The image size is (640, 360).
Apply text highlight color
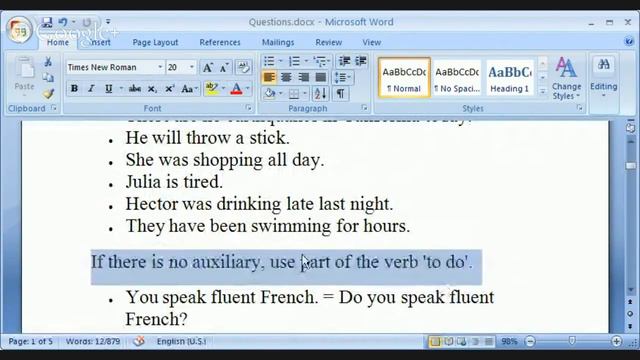coord(212,88)
